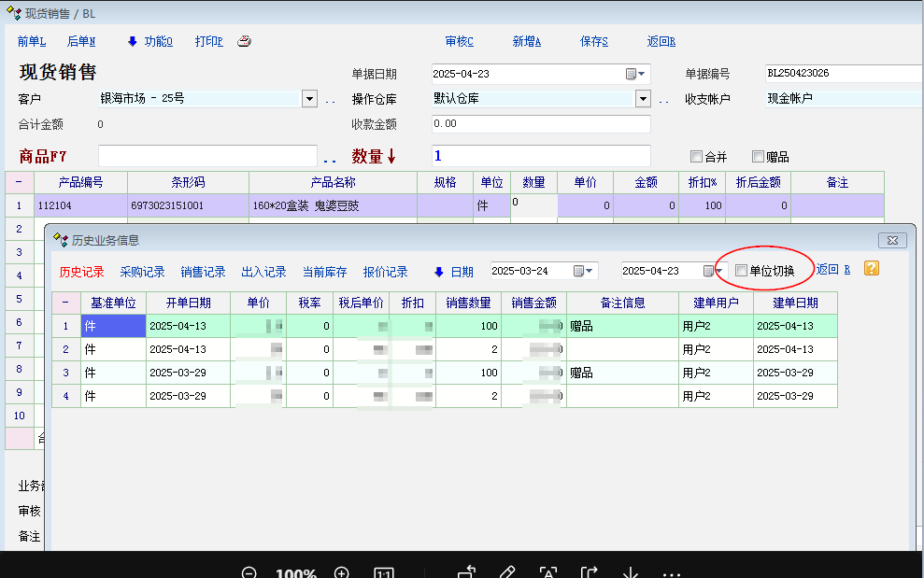The width and height of the screenshot is (924, 578).
Task: Open the 操作仓库 dropdown list
Action: coord(643,98)
